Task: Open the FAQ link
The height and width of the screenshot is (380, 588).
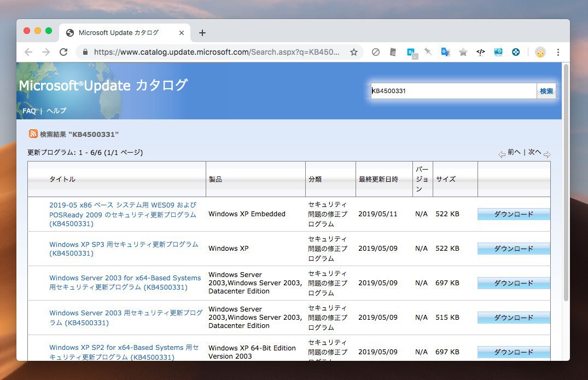Action: tap(29, 111)
